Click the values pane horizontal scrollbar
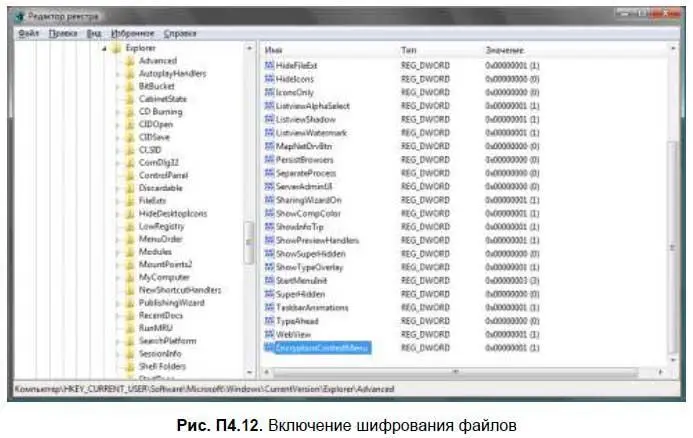The image size is (693, 438). [x=455, y=372]
